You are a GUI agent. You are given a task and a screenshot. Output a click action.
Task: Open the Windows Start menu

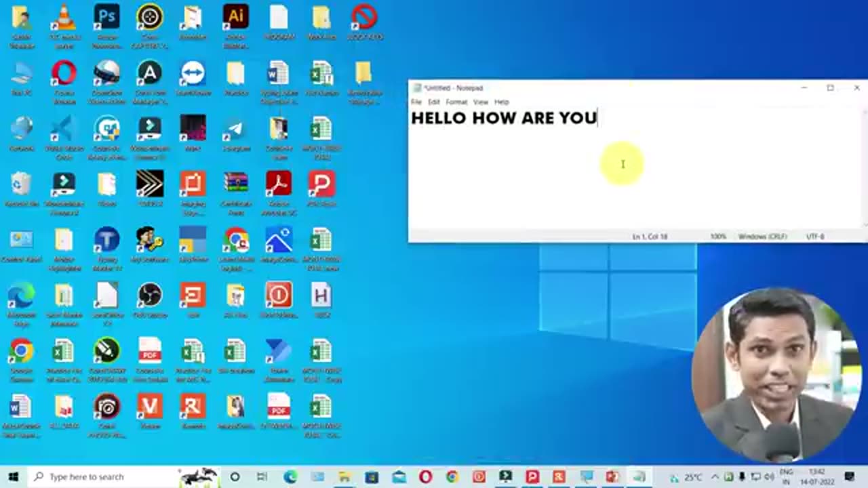pyautogui.click(x=14, y=476)
